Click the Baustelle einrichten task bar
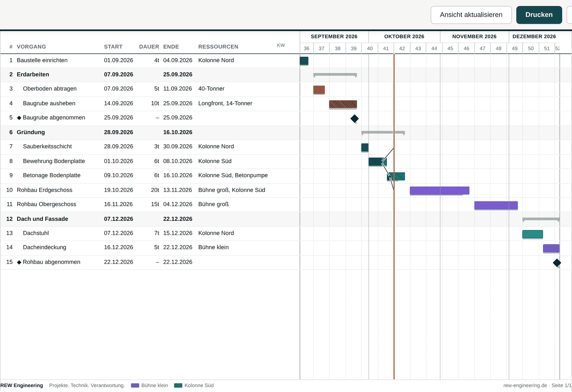 304,61
